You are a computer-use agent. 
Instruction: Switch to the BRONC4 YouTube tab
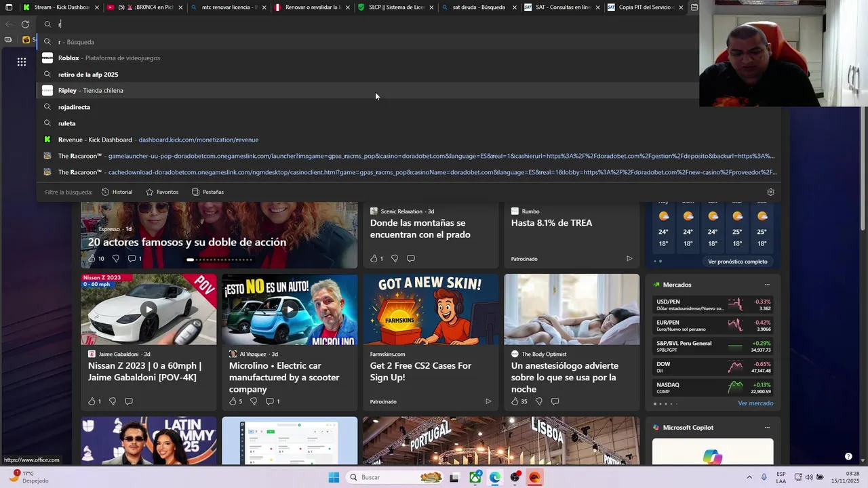click(144, 7)
